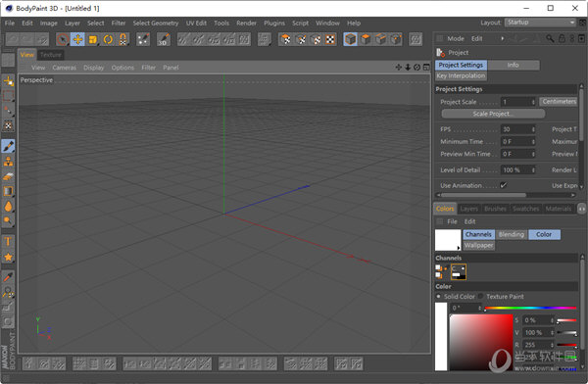
Task: Open the Info tab button
Action: tap(514, 65)
